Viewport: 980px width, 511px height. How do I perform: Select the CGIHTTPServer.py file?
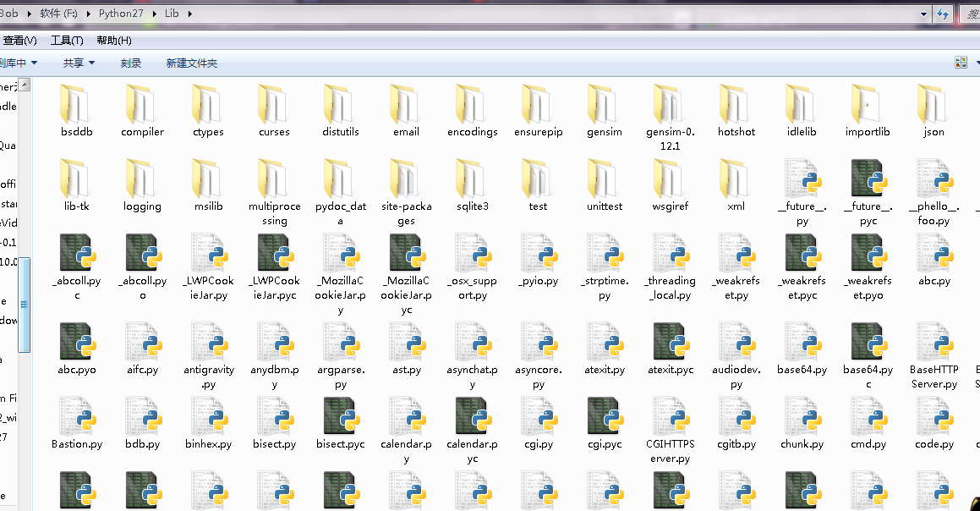click(x=670, y=431)
